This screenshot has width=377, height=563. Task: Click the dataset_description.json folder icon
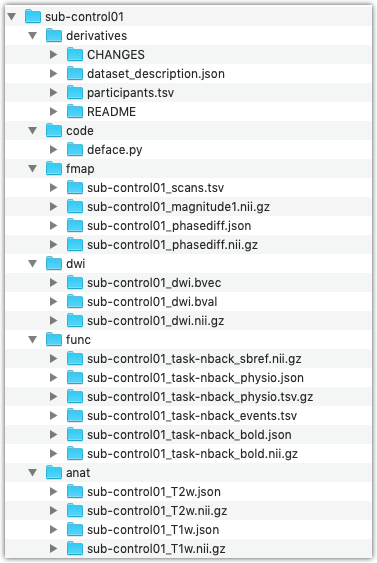[75, 73]
